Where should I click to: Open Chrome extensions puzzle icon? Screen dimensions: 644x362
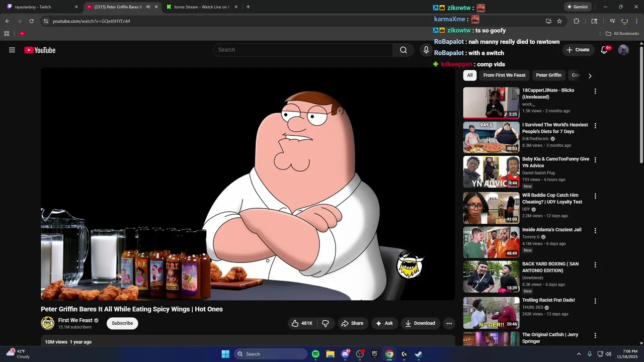point(577,21)
